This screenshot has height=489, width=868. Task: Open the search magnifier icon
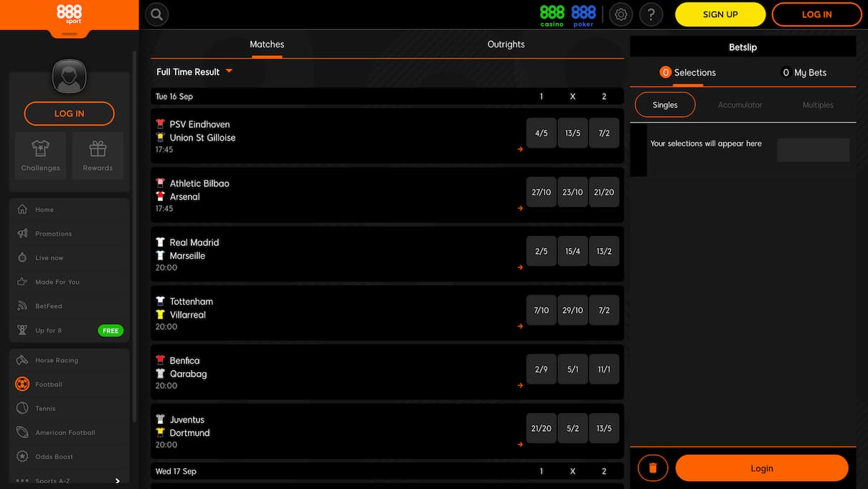point(156,14)
